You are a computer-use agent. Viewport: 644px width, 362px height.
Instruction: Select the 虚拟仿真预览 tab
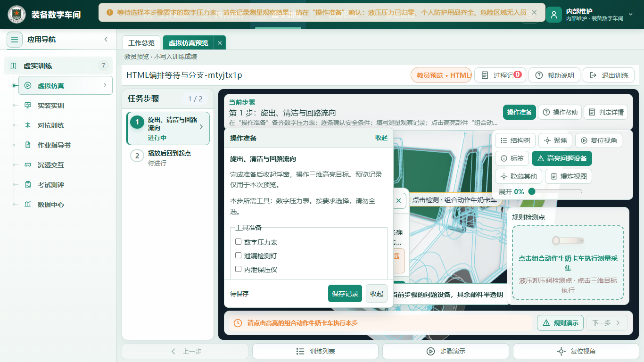coord(189,43)
